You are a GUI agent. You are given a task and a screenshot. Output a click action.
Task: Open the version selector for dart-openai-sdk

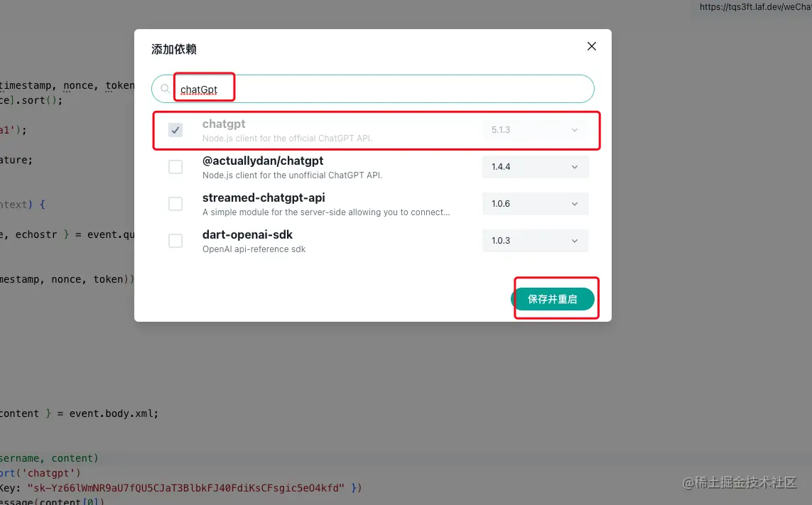point(535,241)
